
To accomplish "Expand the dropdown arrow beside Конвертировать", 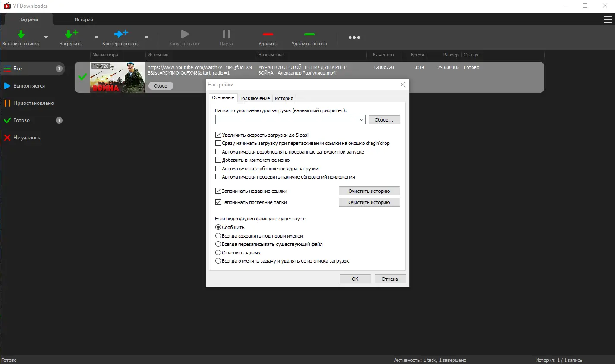I will tap(146, 37).
